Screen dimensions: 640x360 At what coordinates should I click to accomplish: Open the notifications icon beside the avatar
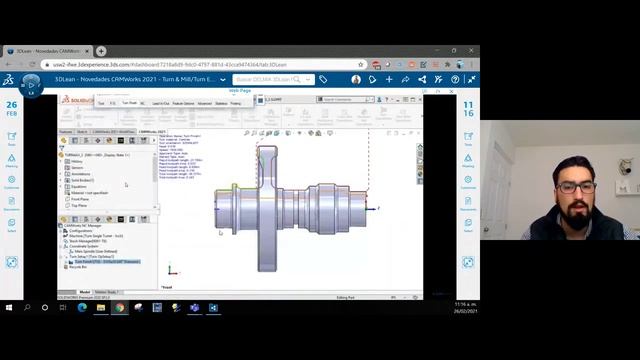pyautogui.click(x=372, y=80)
